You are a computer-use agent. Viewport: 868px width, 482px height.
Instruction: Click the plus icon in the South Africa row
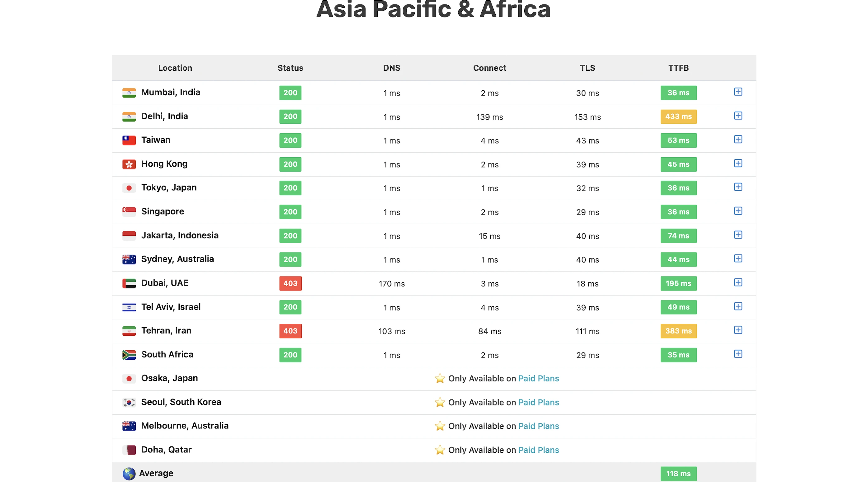[x=738, y=354]
